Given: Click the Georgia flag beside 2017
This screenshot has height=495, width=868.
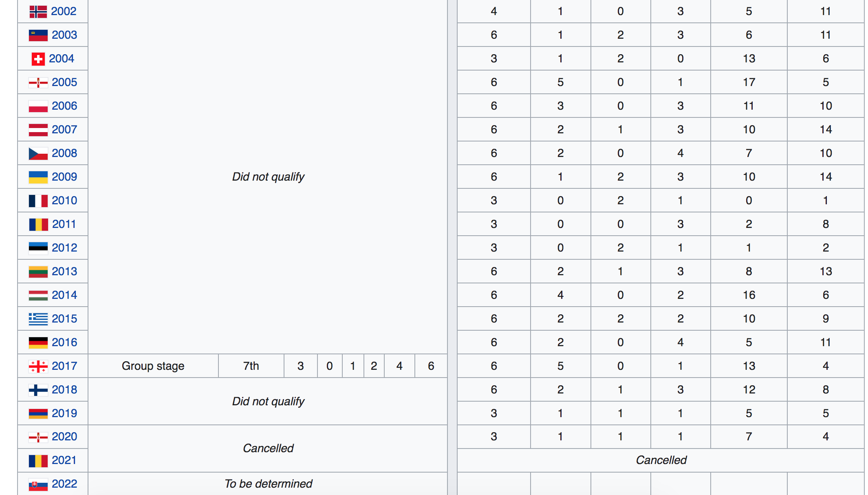Looking at the screenshot, I should coord(38,366).
